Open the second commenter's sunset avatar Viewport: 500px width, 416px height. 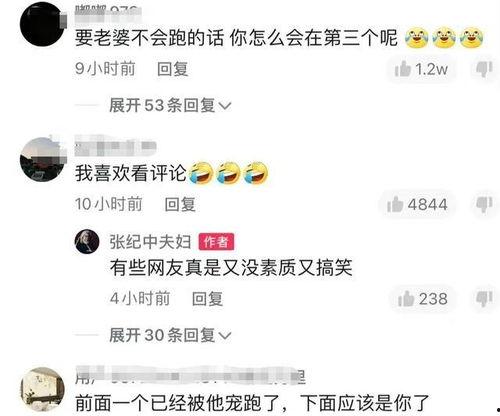point(42,159)
